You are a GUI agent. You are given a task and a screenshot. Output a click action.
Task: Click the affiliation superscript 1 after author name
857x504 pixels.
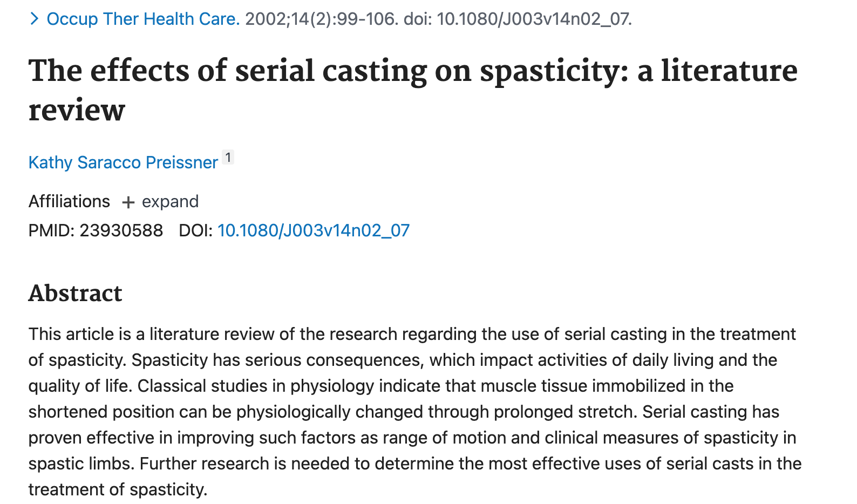228,158
